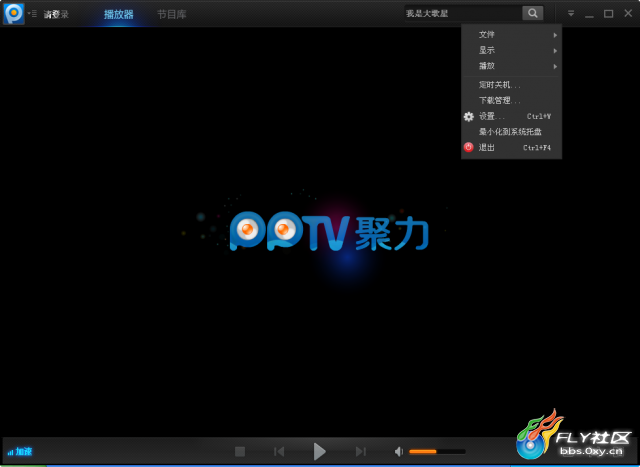
Task: Close the PPTV window
Action: (628, 13)
